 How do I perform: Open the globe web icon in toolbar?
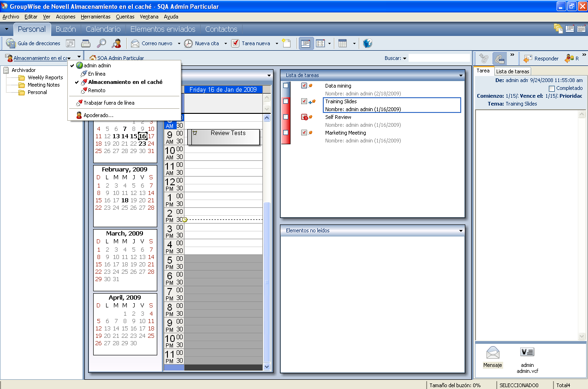367,43
